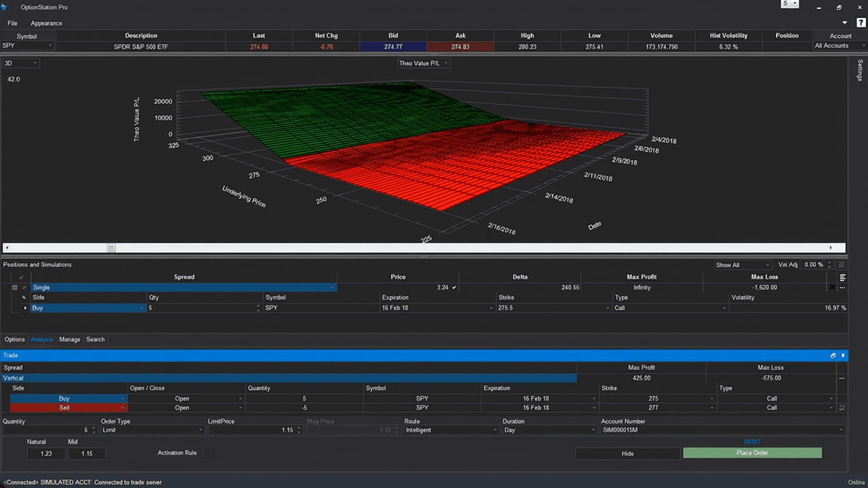Pop out the Trade panel window icon
This screenshot has height=488, width=868.
(833, 356)
